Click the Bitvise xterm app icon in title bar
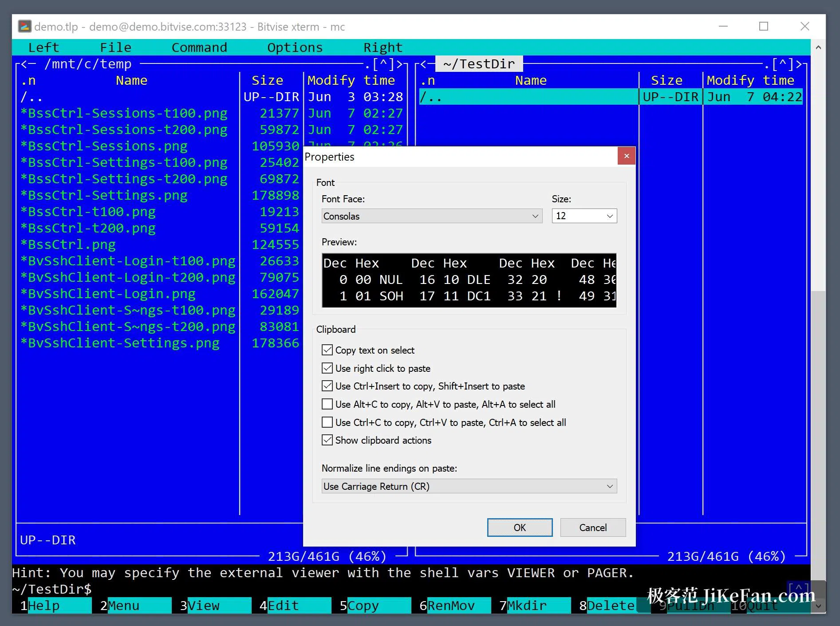The image size is (840, 626). (24, 27)
